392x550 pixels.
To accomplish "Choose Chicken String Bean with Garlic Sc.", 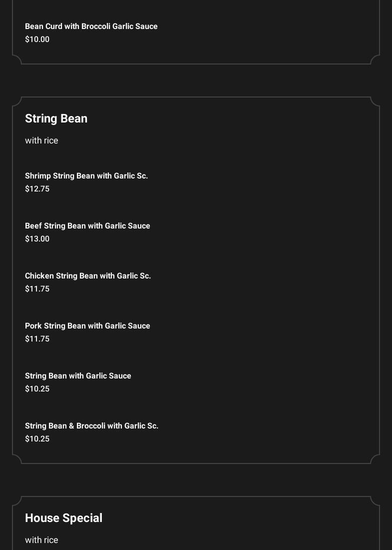I will click(x=88, y=276).
